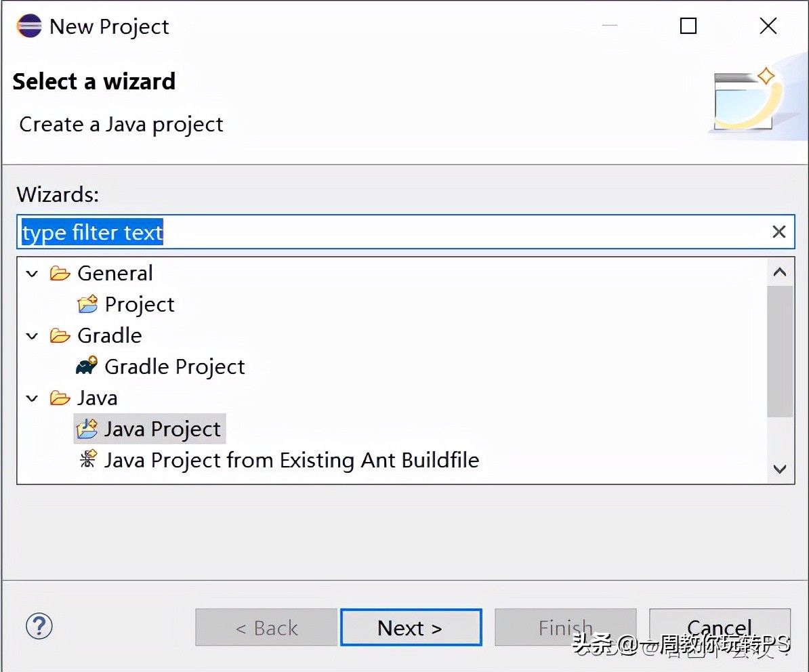Click the Eclipse logo in title bar
Screen dimensions: 809x672
click(x=29, y=26)
